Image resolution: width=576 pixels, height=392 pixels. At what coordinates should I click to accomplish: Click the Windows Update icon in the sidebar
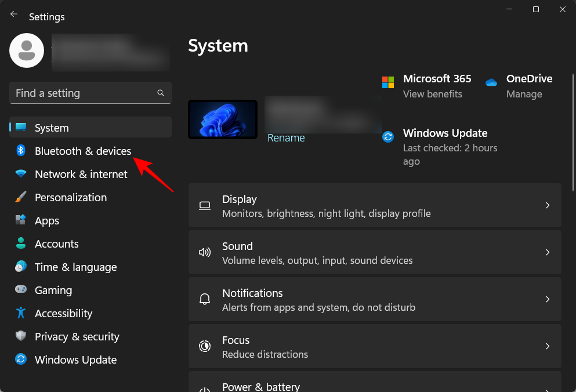(x=21, y=360)
